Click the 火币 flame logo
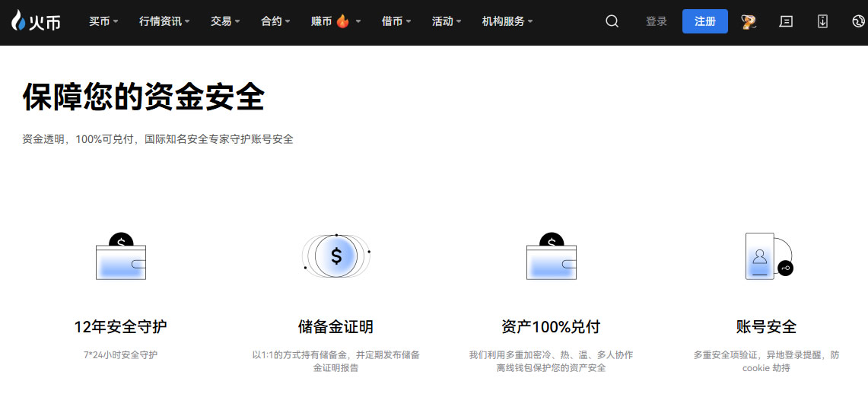 pyautogui.click(x=36, y=21)
